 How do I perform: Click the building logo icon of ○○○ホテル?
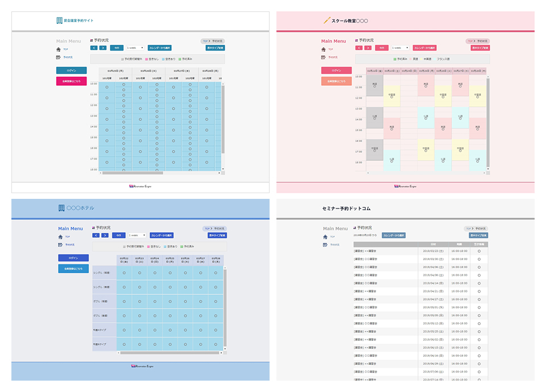tap(61, 208)
